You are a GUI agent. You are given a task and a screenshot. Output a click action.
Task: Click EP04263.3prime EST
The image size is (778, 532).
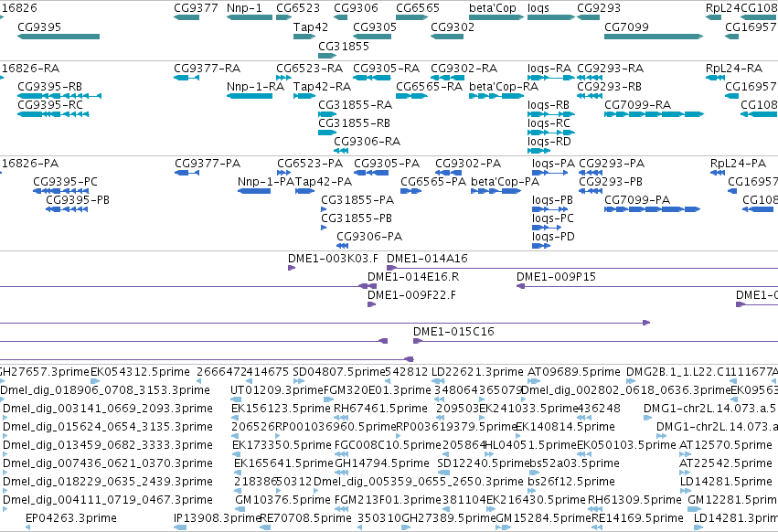coord(27,527)
